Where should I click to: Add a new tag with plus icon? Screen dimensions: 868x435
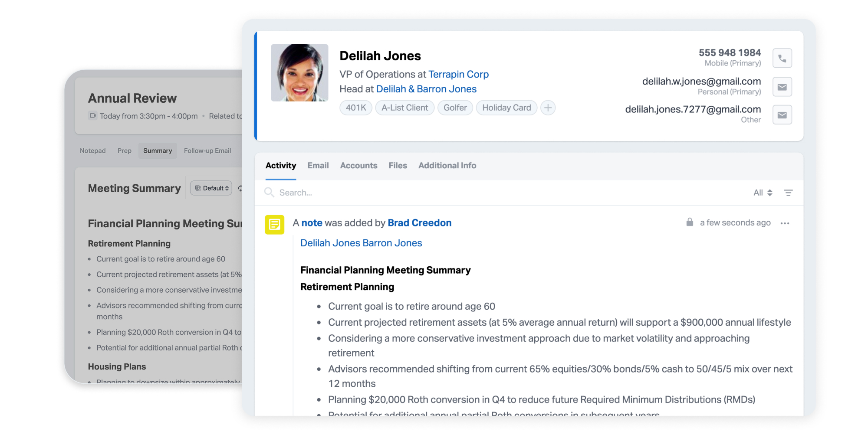coord(548,108)
